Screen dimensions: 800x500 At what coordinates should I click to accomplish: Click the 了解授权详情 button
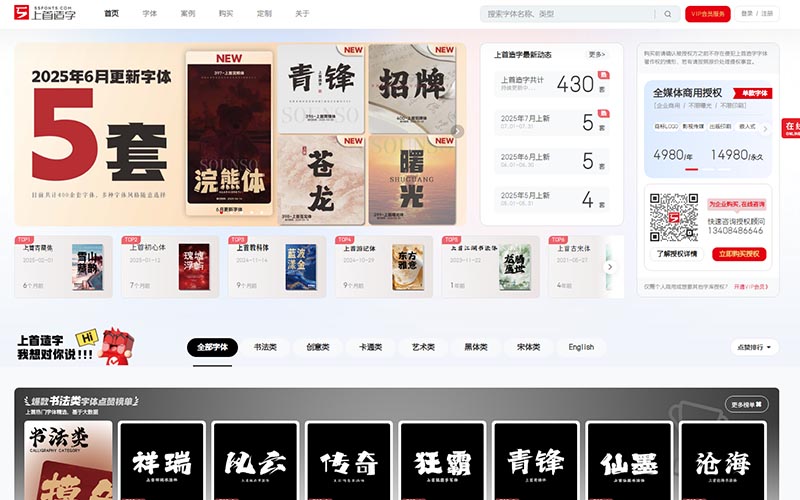(676, 254)
